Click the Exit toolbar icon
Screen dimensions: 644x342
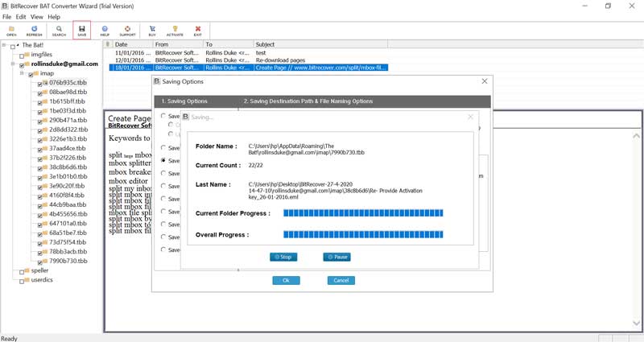coord(198,31)
